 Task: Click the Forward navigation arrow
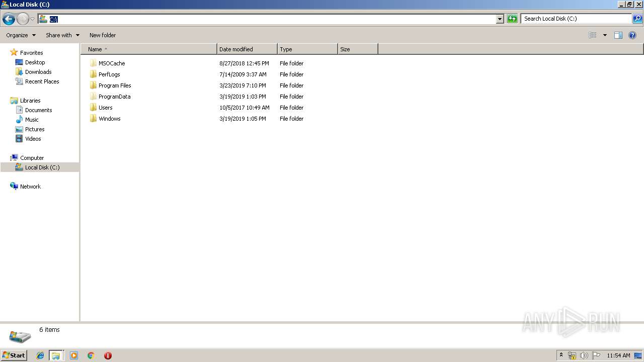coord(23,19)
